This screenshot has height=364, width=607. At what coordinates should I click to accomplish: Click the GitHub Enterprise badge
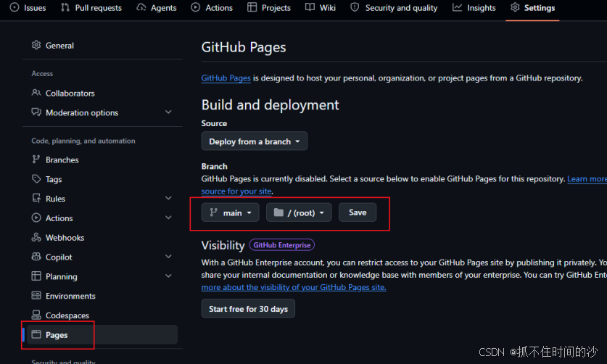click(x=282, y=245)
